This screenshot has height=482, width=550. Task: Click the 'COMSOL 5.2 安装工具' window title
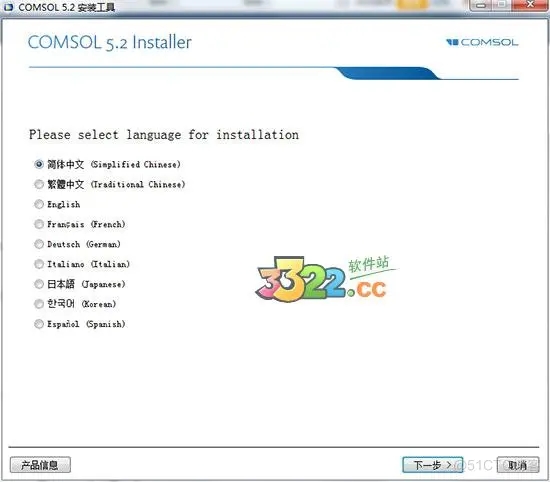point(67,7)
